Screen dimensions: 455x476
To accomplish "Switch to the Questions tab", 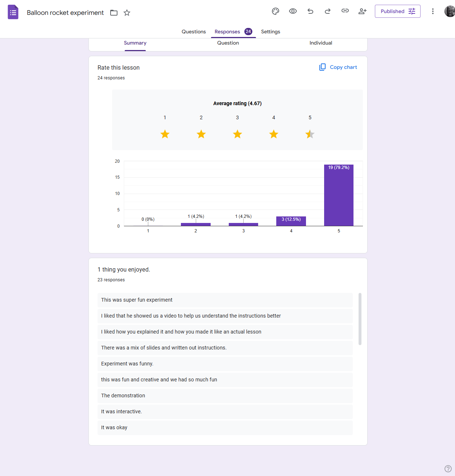I will [194, 32].
